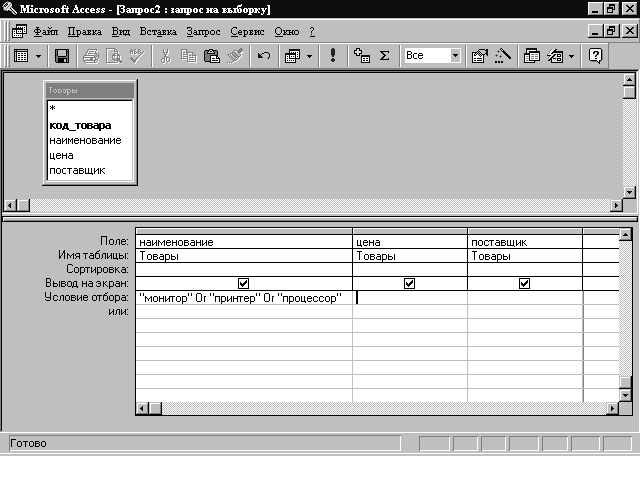Click upper pane horizontal scroll left arrow

(x=11, y=205)
